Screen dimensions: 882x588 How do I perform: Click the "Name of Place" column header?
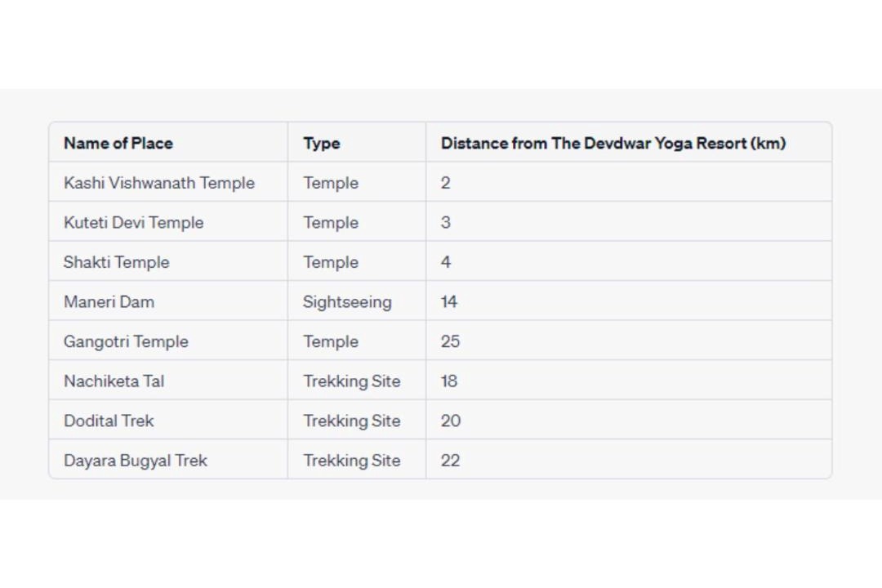[x=118, y=144]
